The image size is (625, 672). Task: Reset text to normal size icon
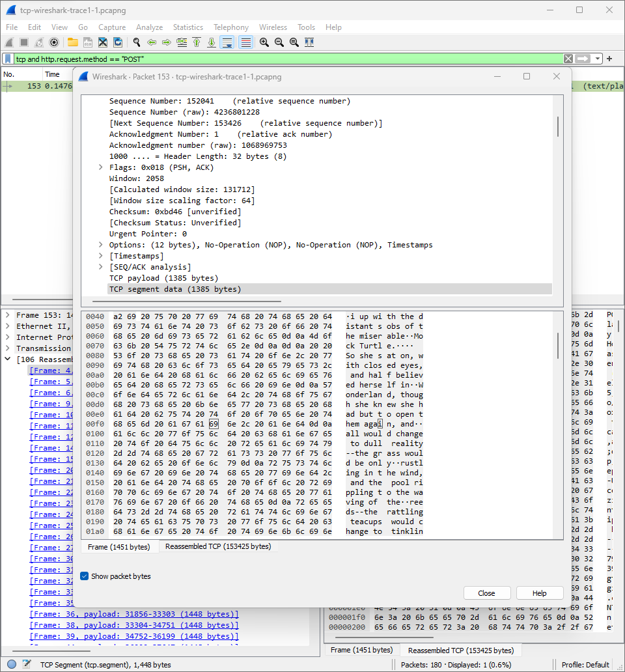pos(294,42)
